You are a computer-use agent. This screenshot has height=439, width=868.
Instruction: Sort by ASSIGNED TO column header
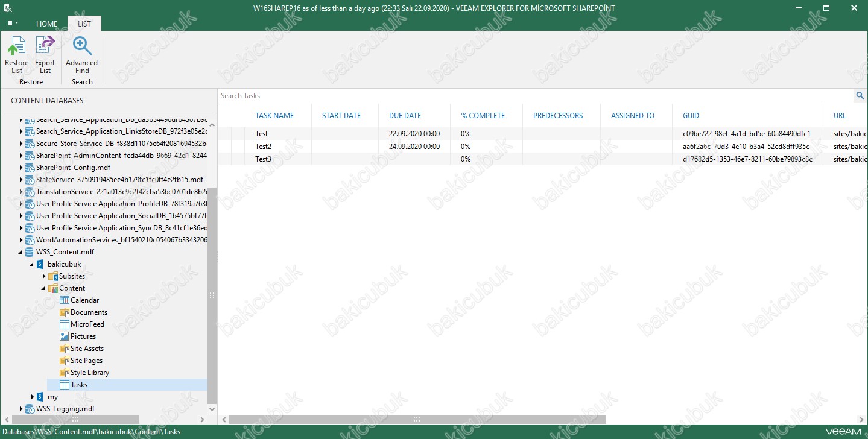[x=633, y=116]
